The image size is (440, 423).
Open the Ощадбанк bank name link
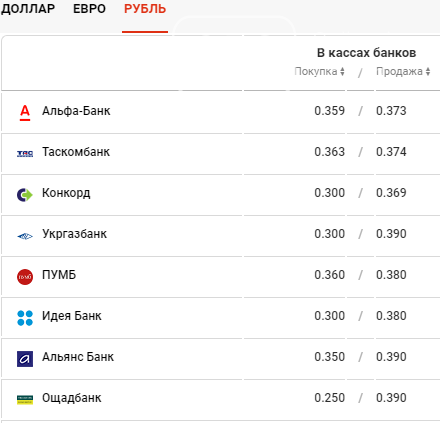(x=72, y=398)
